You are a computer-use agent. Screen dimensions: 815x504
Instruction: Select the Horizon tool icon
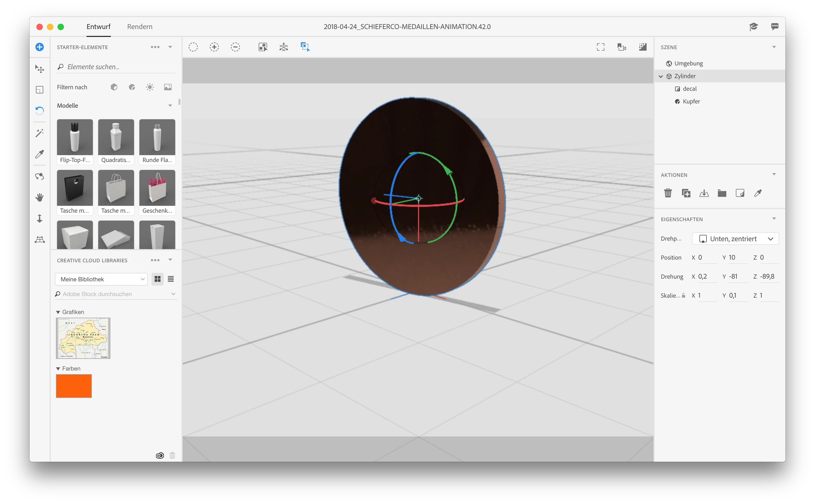(40, 240)
